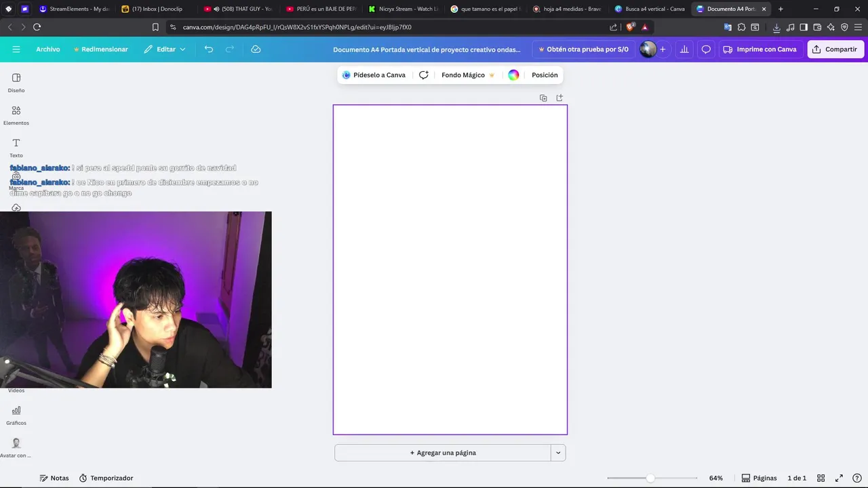Open Brave Leo AI sparkle icon
The width and height of the screenshot is (868, 488).
pyautogui.click(x=831, y=27)
